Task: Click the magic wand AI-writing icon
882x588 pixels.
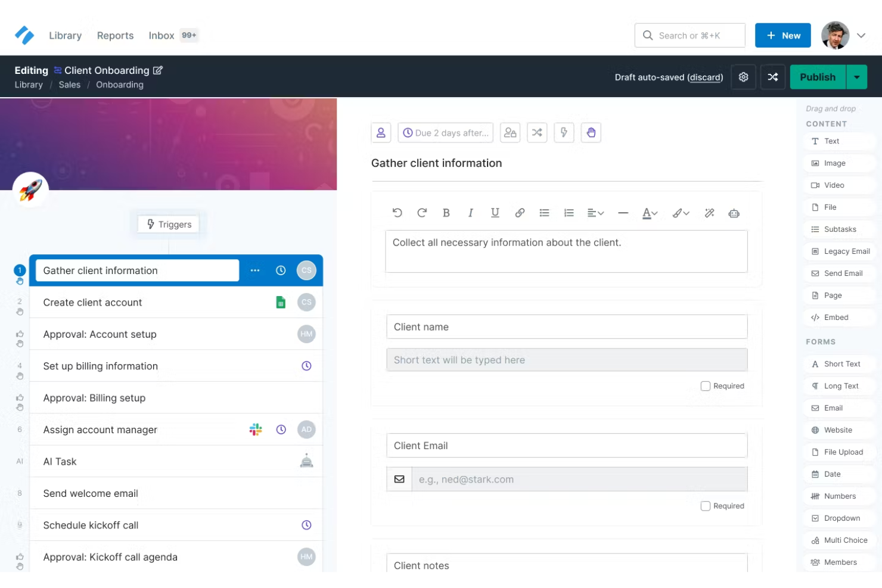Action: (x=709, y=213)
